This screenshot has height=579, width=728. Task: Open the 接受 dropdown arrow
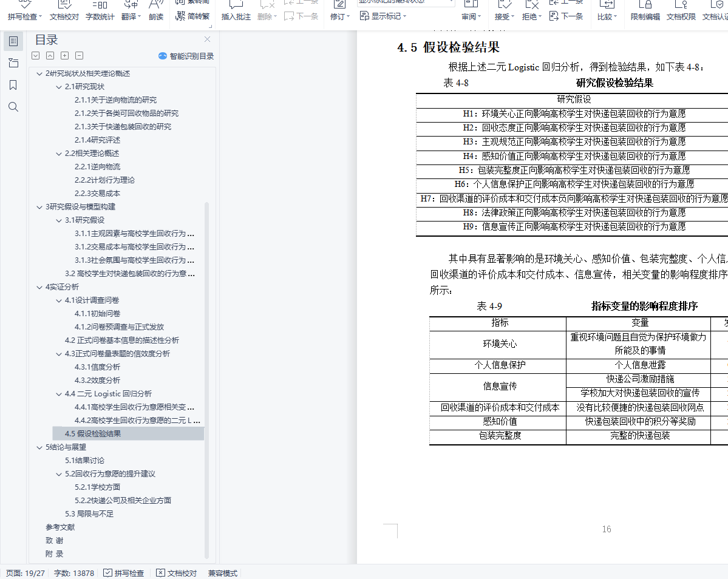(512, 17)
